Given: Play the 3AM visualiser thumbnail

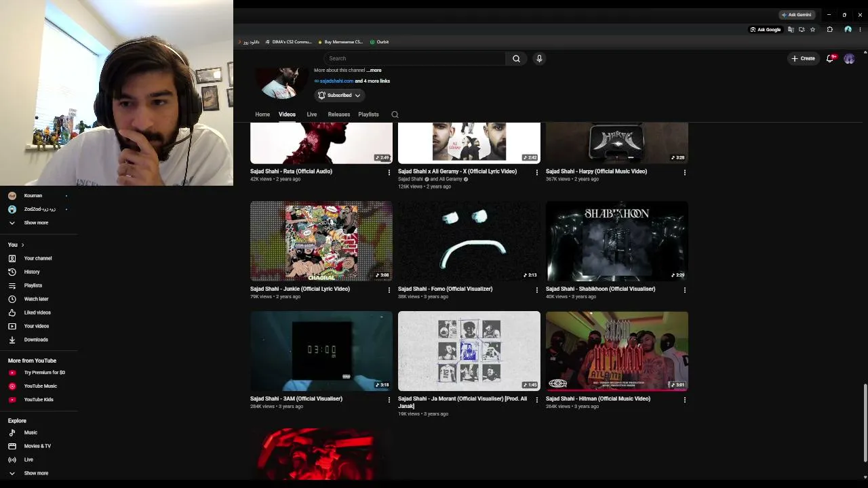Looking at the screenshot, I should point(321,351).
